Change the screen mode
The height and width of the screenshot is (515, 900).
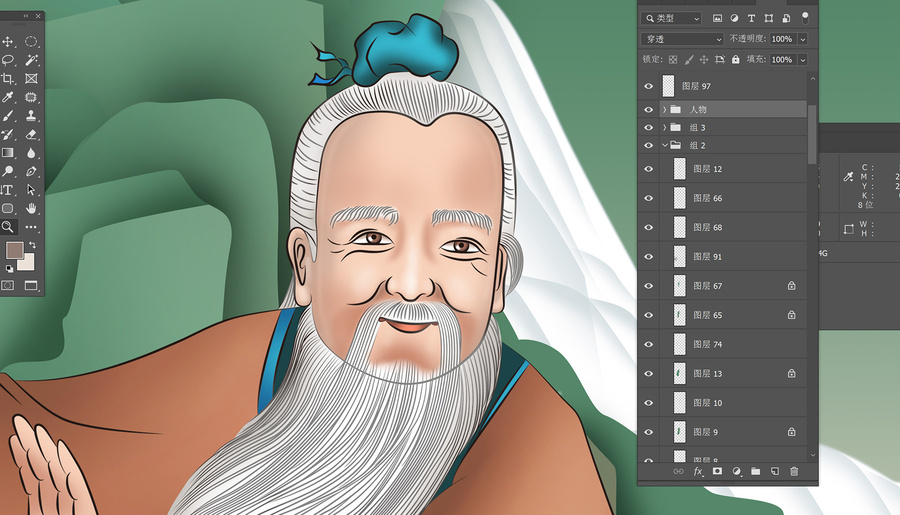click(31, 285)
